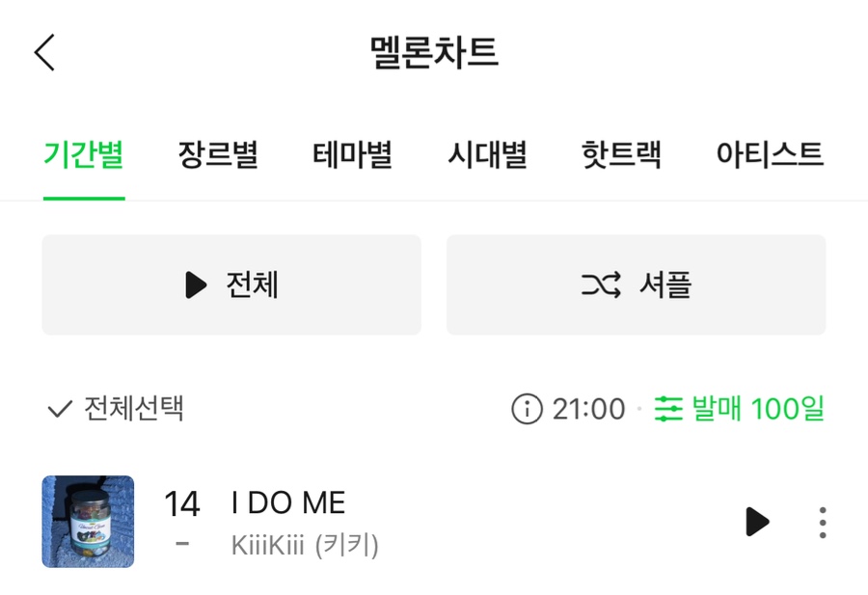This screenshot has width=868, height=595.
Task: Select the 기간별 tab
Action: point(84,154)
